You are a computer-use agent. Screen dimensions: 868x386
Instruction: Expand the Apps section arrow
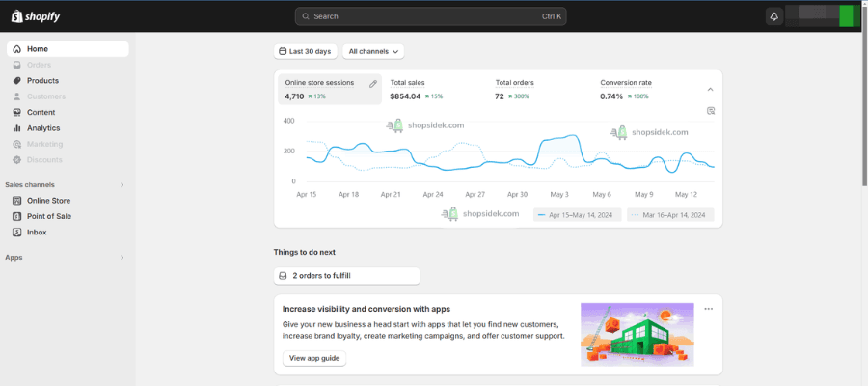(122, 258)
